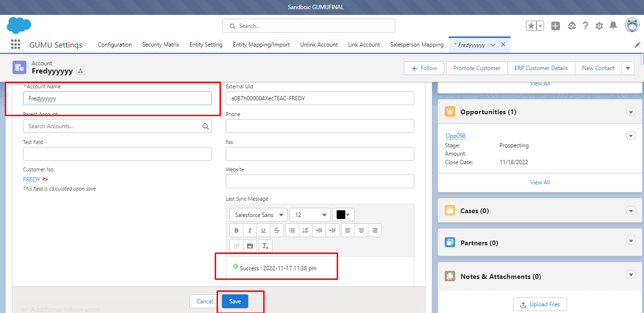Click the Parent Account search field
The image size is (644, 313).
tap(117, 126)
